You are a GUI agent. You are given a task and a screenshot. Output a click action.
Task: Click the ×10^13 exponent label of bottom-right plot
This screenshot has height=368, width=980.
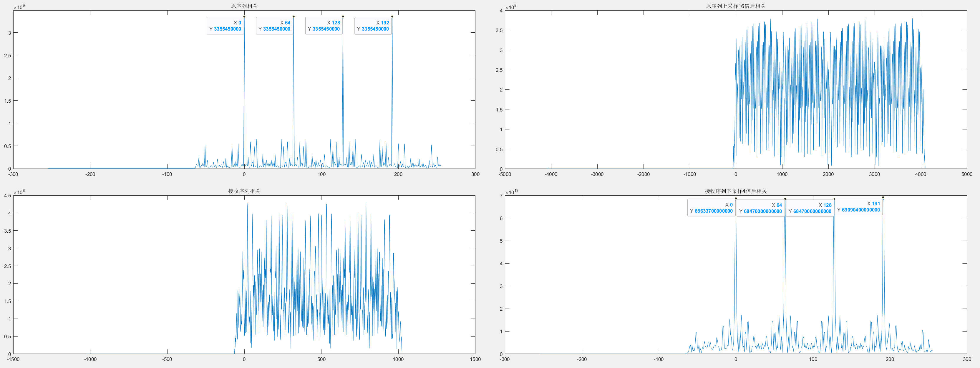coord(512,192)
